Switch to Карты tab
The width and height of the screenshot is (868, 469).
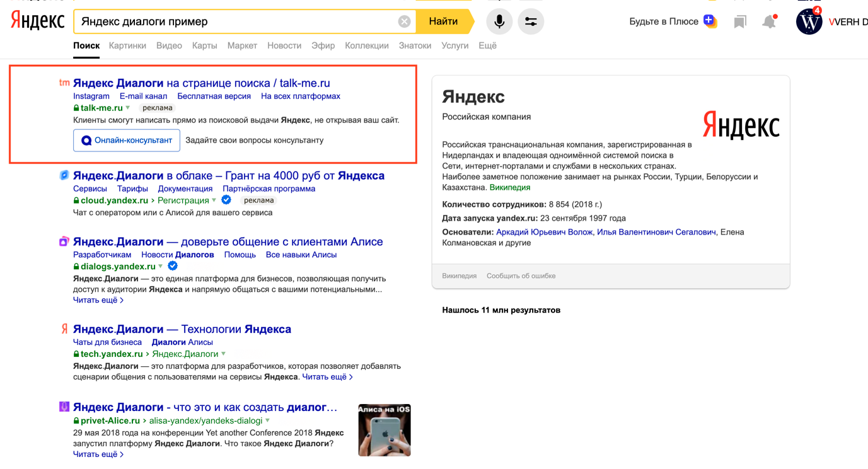(x=204, y=45)
